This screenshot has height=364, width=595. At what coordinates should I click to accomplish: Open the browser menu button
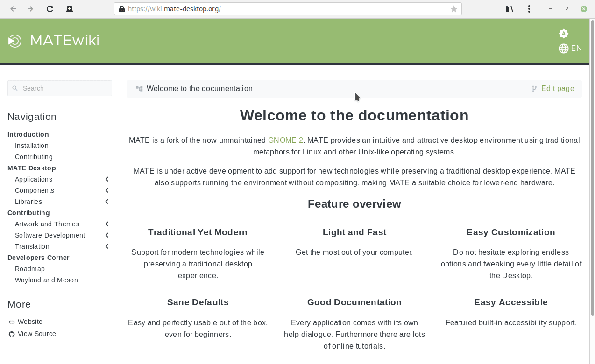click(x=529, y=8)
